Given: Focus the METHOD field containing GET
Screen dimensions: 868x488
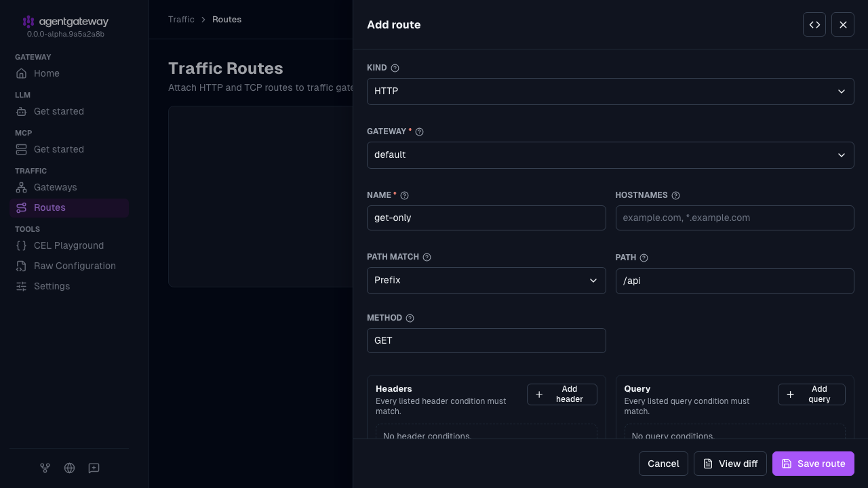Looking at the screenshot, I should pos(486,341).
